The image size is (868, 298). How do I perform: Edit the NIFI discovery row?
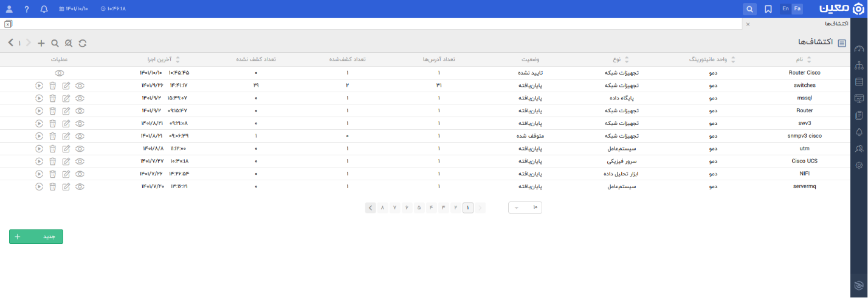coord(66,174)
